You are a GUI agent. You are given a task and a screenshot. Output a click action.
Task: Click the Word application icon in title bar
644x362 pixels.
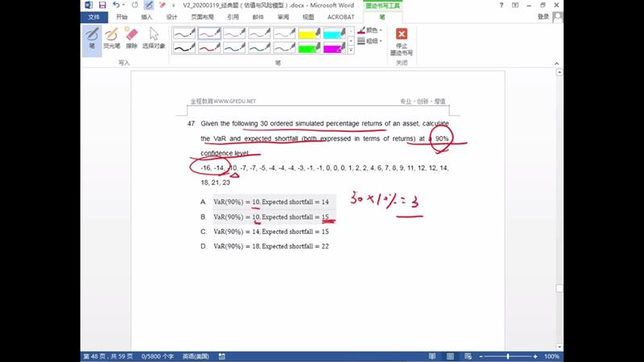[89, 5]
